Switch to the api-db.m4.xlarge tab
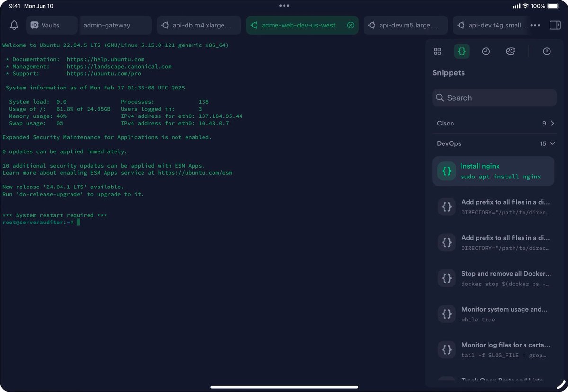Screen dimensions: 568x392 pyautogui.click(x=199, y=25)
